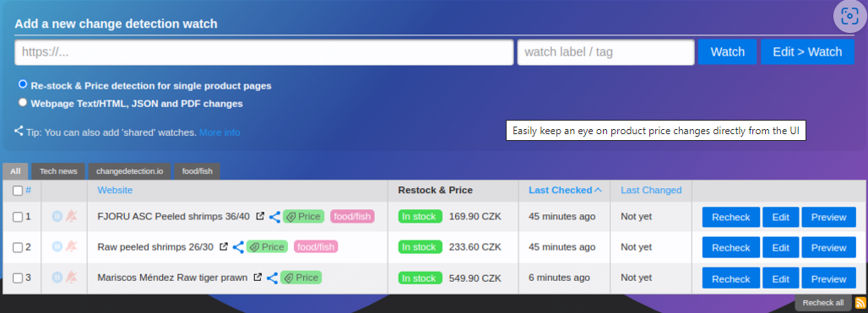The width and height of the screenshot is (868, 313).
Task: Toggle the select-all checkbox in table header
Action: 18,190
